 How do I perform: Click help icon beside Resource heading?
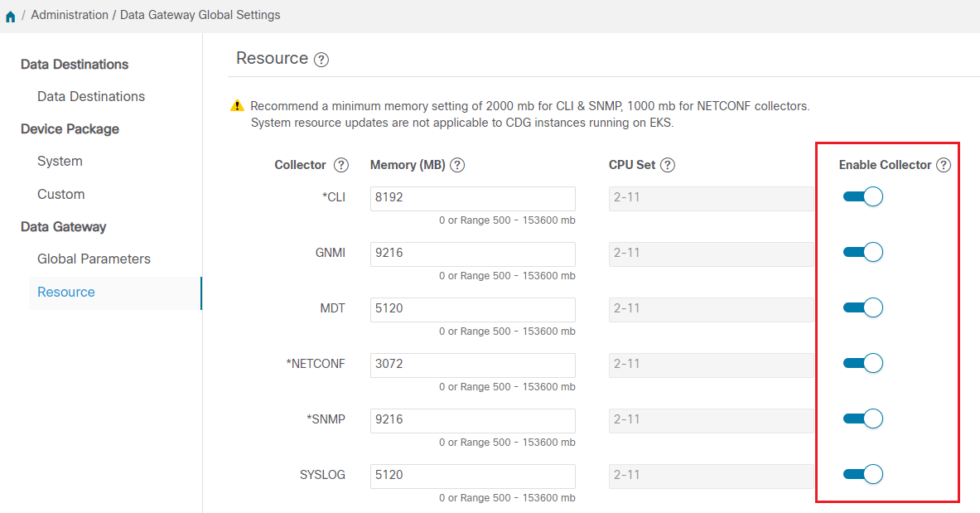pyautogui.click(x=321, y=60)
